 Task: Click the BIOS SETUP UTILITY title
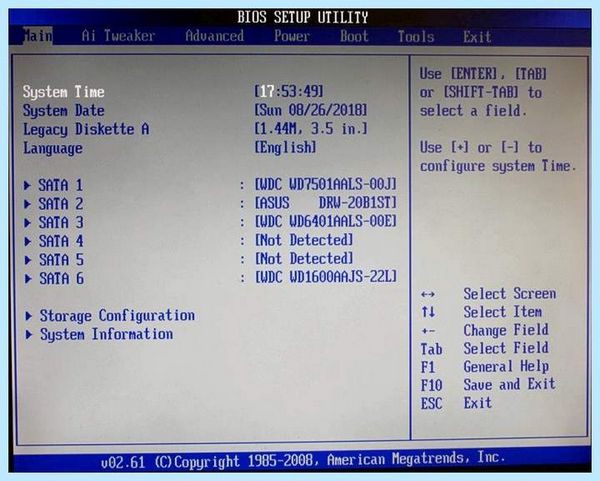point(302,17)
